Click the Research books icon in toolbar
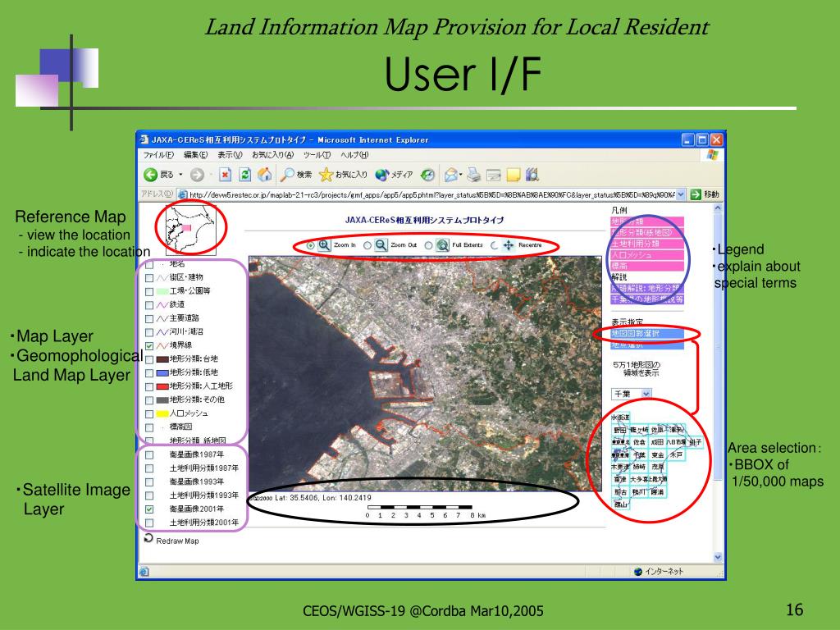This screenshot has width=840, height=630. [532, 175]
